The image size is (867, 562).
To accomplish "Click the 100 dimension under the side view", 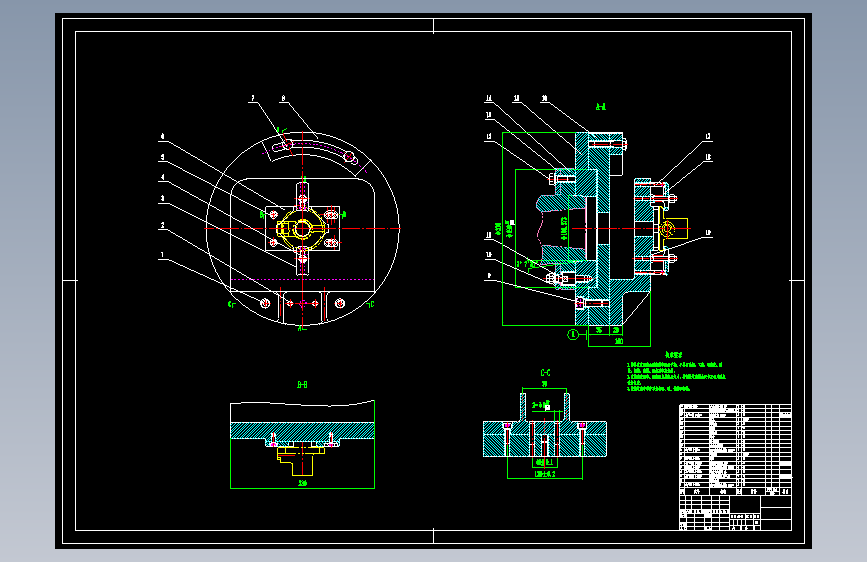I will 619,341.
